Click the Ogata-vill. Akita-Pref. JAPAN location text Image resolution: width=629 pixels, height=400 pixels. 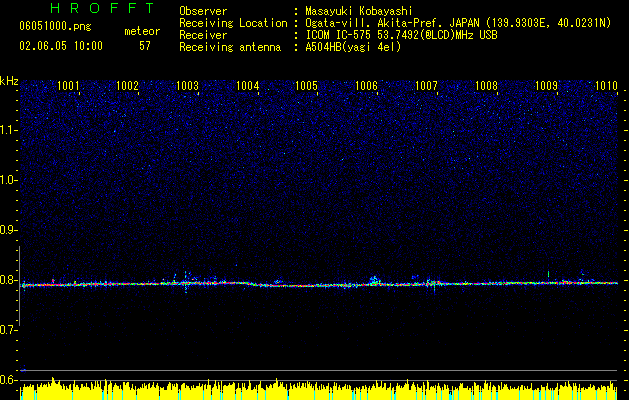click(x=458, y=23)
